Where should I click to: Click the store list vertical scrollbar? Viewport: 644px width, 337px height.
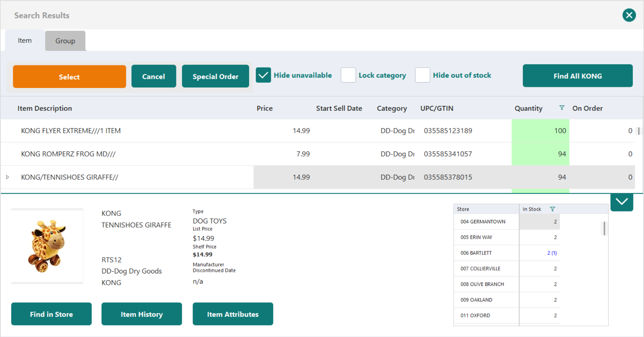[604, 228]
